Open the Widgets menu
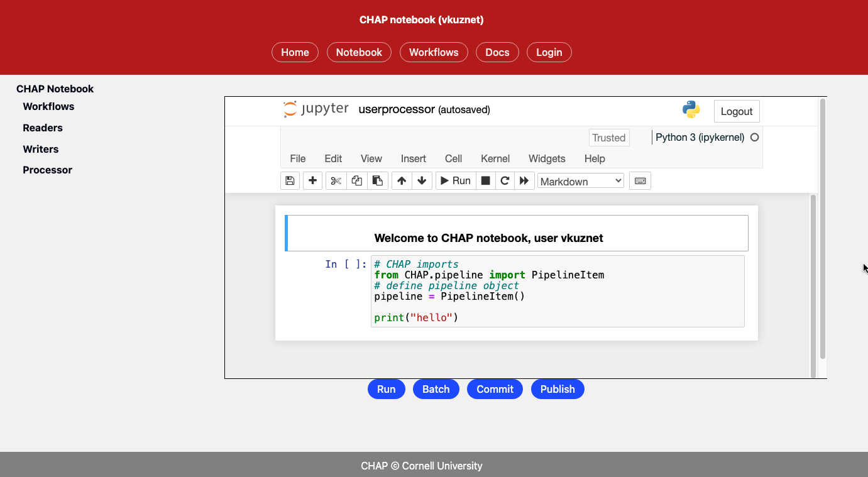This screenshot has height=477, width=868. coord(547,158)
